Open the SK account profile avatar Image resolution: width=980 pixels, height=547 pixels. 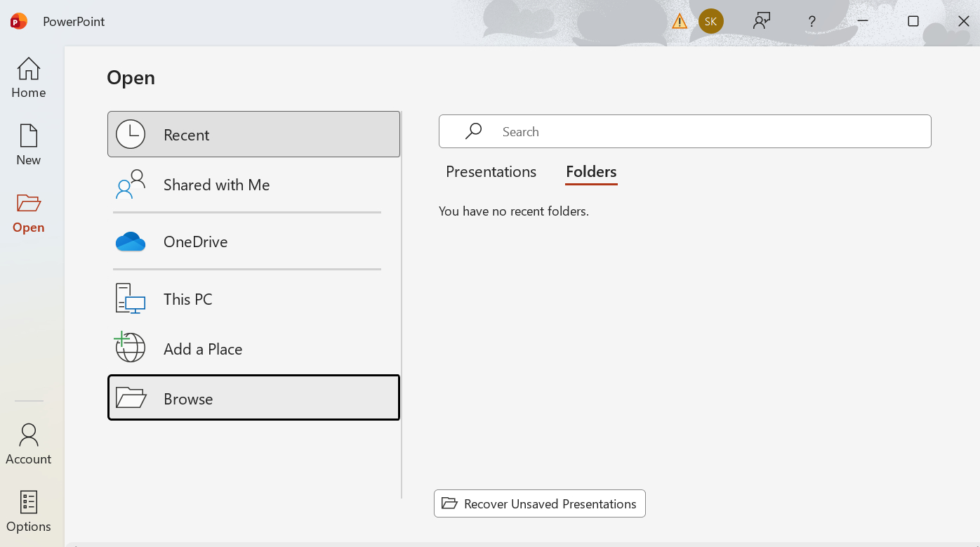tap(710, 22)
